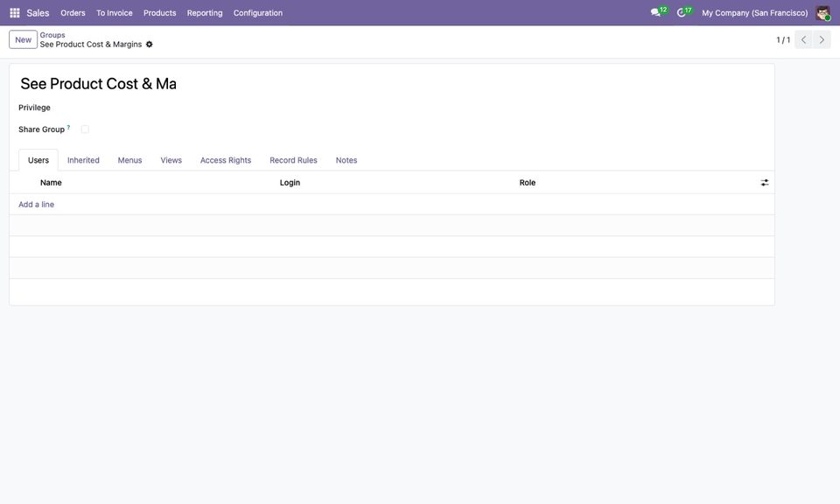Click Add a line in Users list
The height and width of the screenshot is (504, 840).
37,204
